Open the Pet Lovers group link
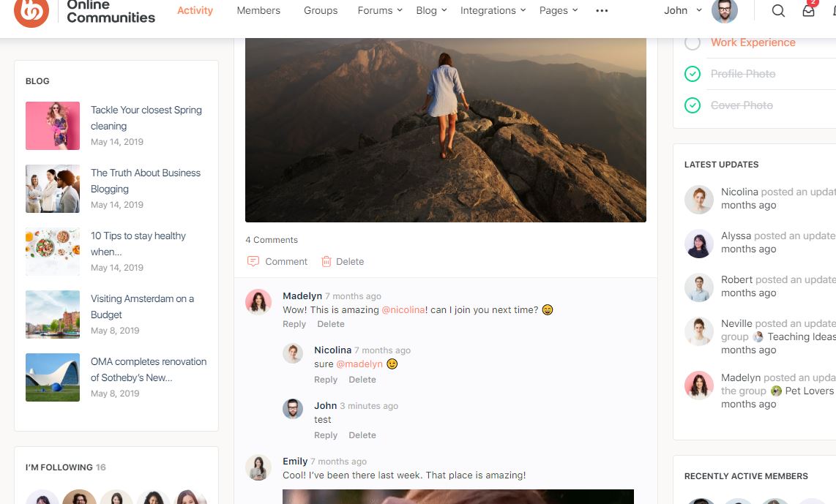836x504 pixels. 810,391
